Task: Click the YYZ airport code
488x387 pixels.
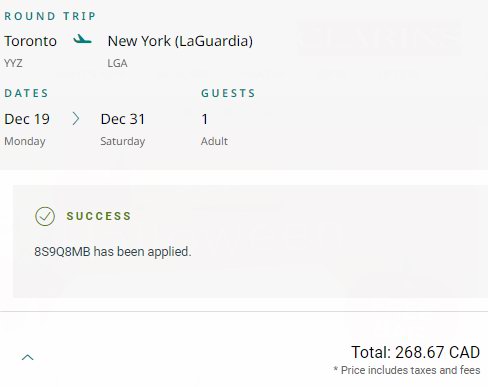Action: pos(13,63)
